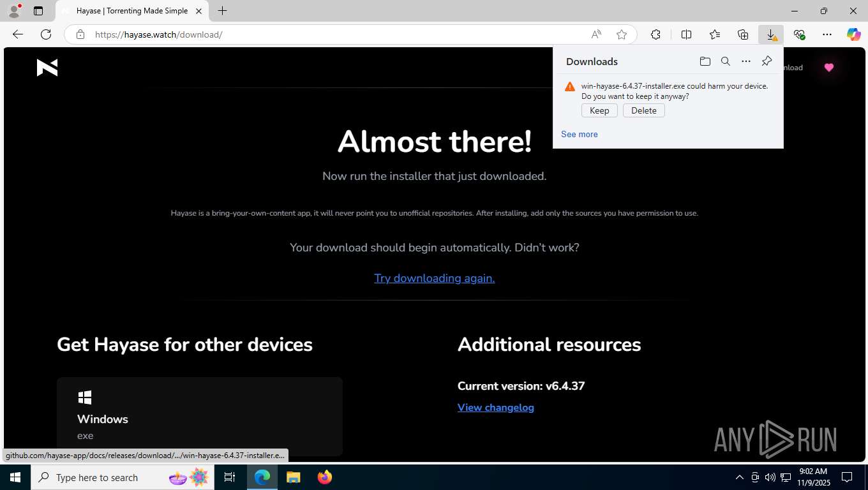
Task: Open Split screen view
Action: 686,34
